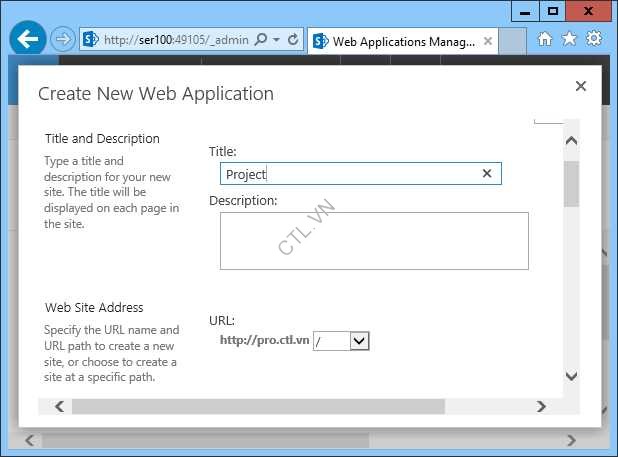
Task: Click the browser Back arrow button
Action: 27,40
